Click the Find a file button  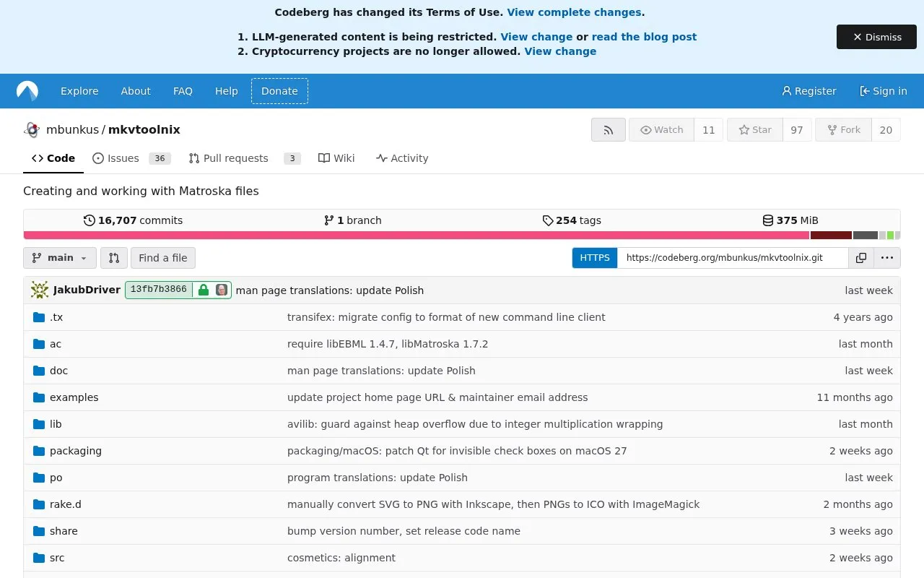click(x=163, y=258)
